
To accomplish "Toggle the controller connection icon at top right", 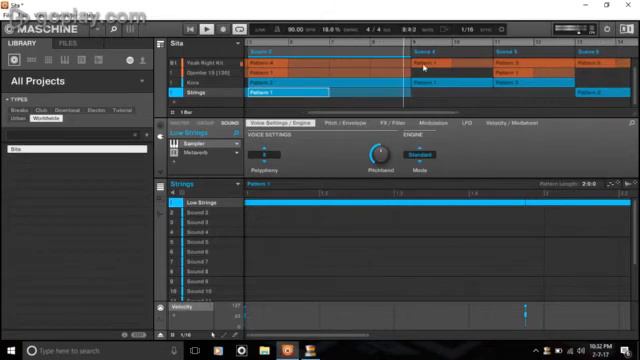I will point(627,29).
